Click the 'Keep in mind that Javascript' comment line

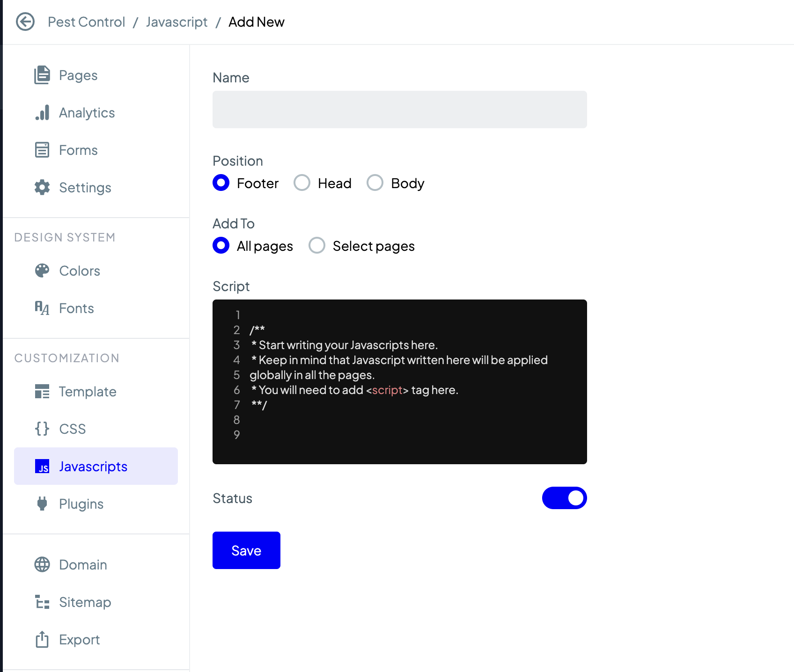tap(399, 360)
